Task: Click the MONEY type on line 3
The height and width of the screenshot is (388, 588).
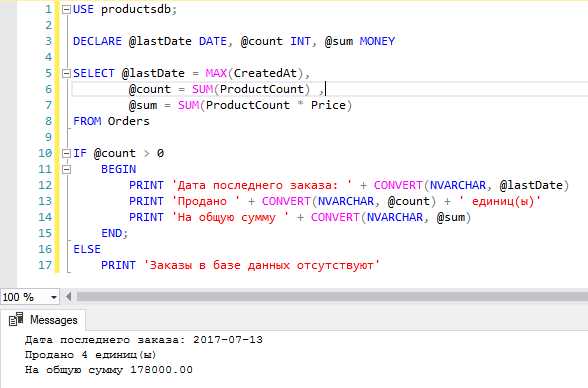Action: (377, 41)
